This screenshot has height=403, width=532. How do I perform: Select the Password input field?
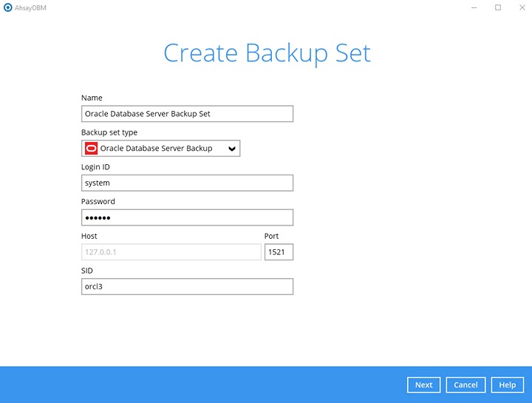tap(187, 217)
